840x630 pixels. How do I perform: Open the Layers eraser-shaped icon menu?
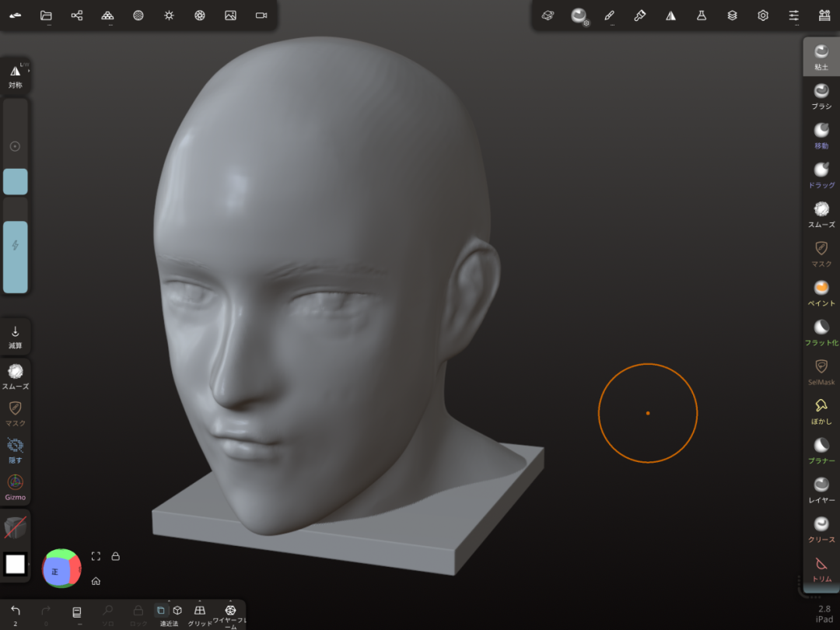point(548,16)
